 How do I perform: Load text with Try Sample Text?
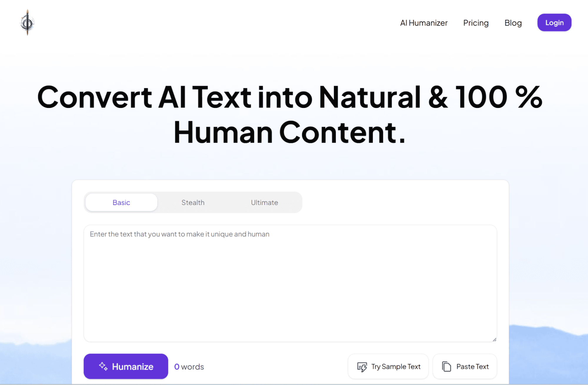396,366
